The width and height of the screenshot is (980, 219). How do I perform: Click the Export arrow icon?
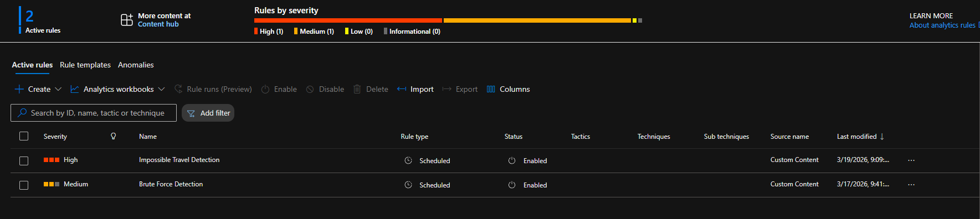tap(447, 89)
